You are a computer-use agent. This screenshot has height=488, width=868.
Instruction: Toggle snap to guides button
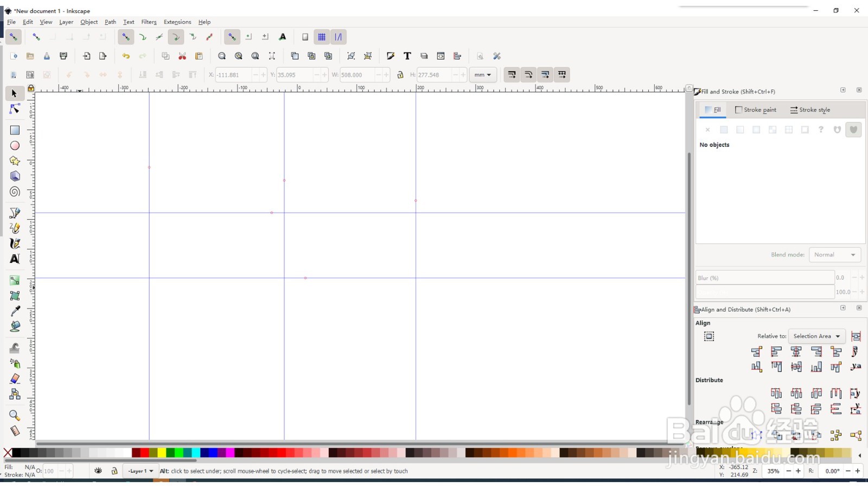point(339,37)
